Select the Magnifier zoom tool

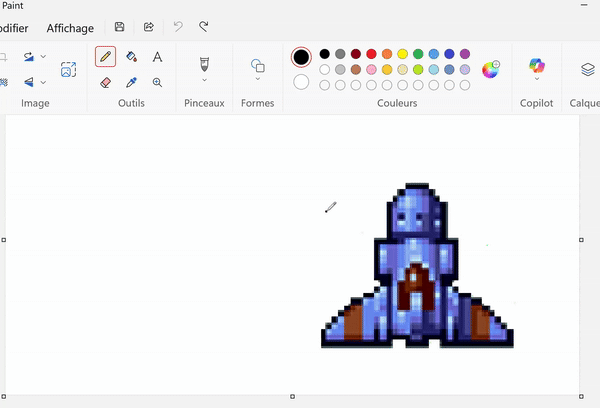coord(157,83)
